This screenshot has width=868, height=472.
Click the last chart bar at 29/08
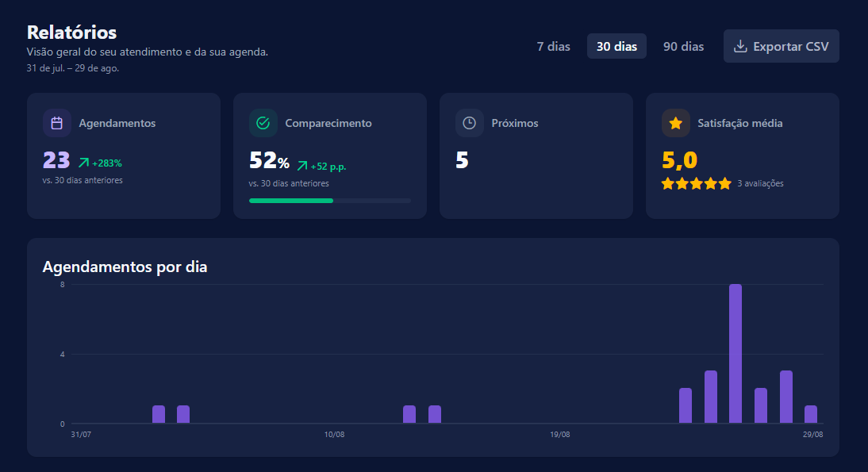pyautogui.click(x=810, y=414)
